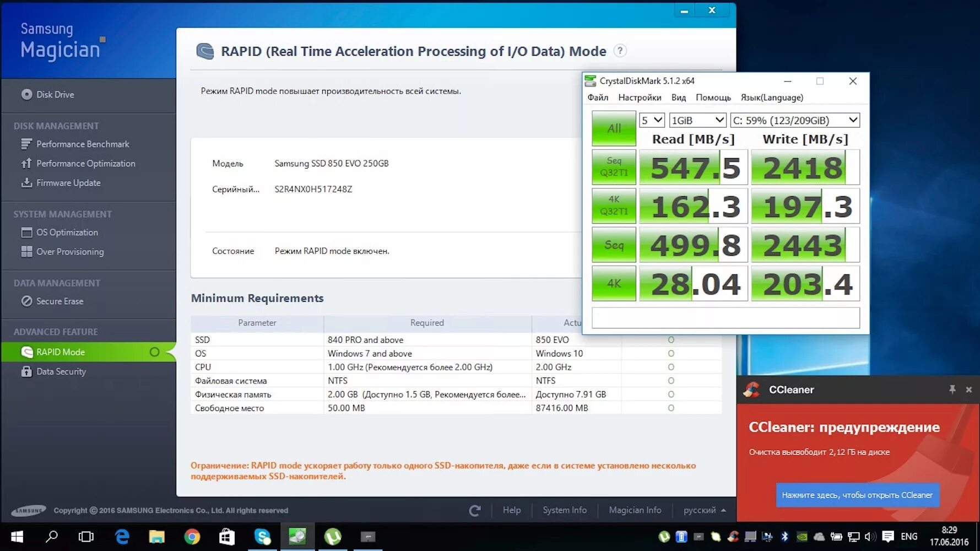The image size is (980, 551).
Task: Open the Файл menu in CrystalDiskMark
Action: (598, 98)
